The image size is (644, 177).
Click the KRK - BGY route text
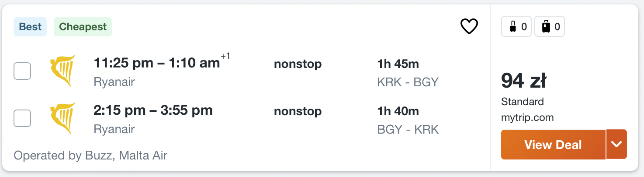click(x=407, y=82)
